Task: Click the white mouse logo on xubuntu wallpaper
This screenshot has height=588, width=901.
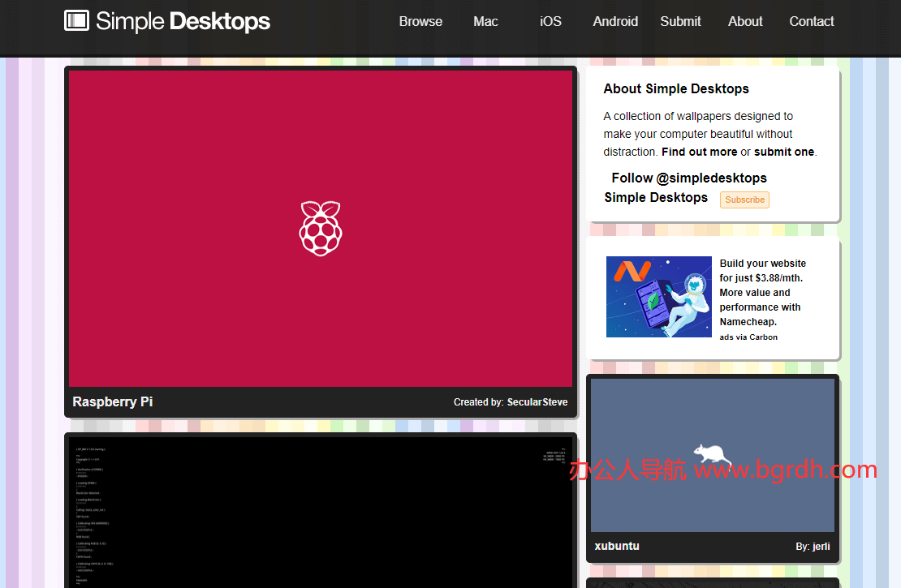Action: click(710, 456)
